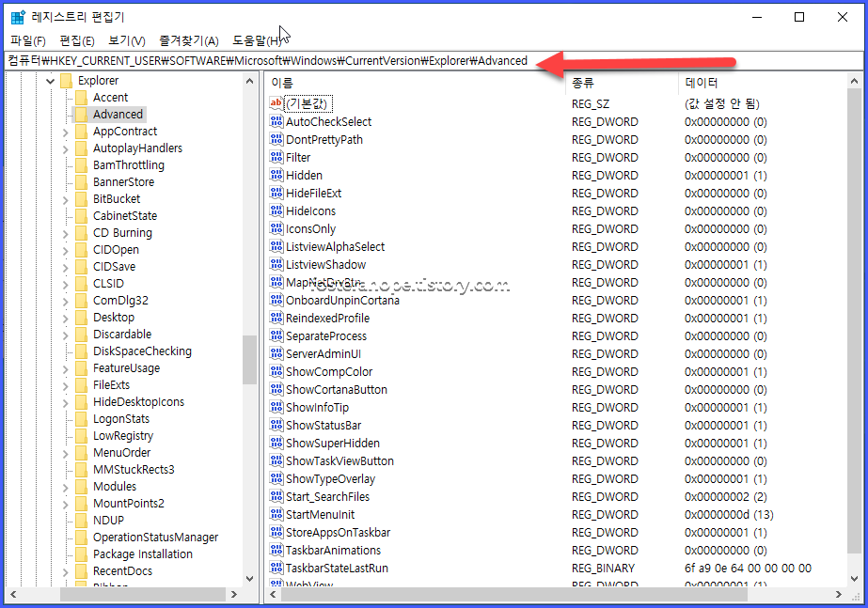The height and width of the screenshot is (608, 868).
Task: Select the SeparateProcess value name
Action: [x=326, y=335]
